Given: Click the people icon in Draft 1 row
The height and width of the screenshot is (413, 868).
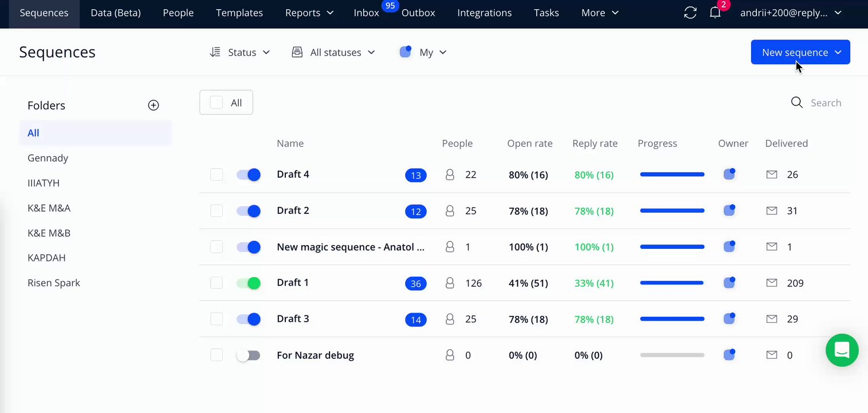Looking at the screenshot, I should pos(450,283).
